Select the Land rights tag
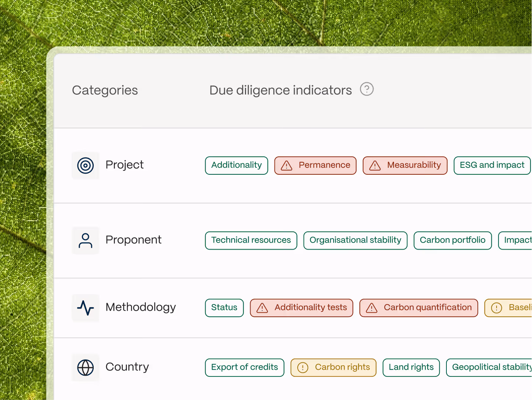 click(411, 368)
